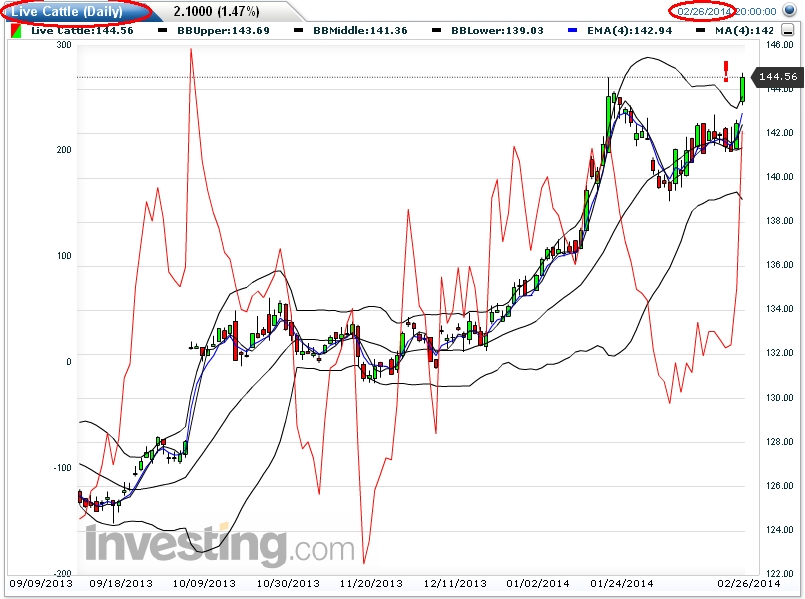Click the -100 oscillator axis label
Screen dimensions: 805x599
[62, 468]
